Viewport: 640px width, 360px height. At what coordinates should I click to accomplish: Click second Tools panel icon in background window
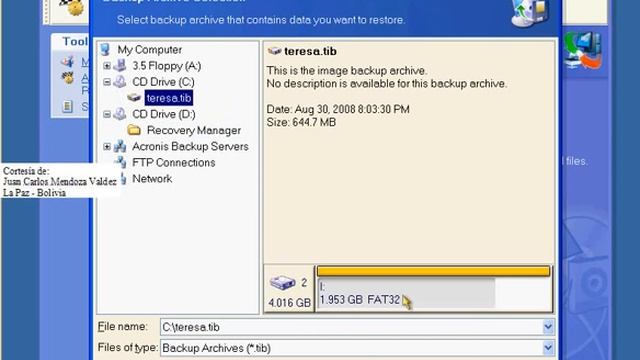click(67, 78)
